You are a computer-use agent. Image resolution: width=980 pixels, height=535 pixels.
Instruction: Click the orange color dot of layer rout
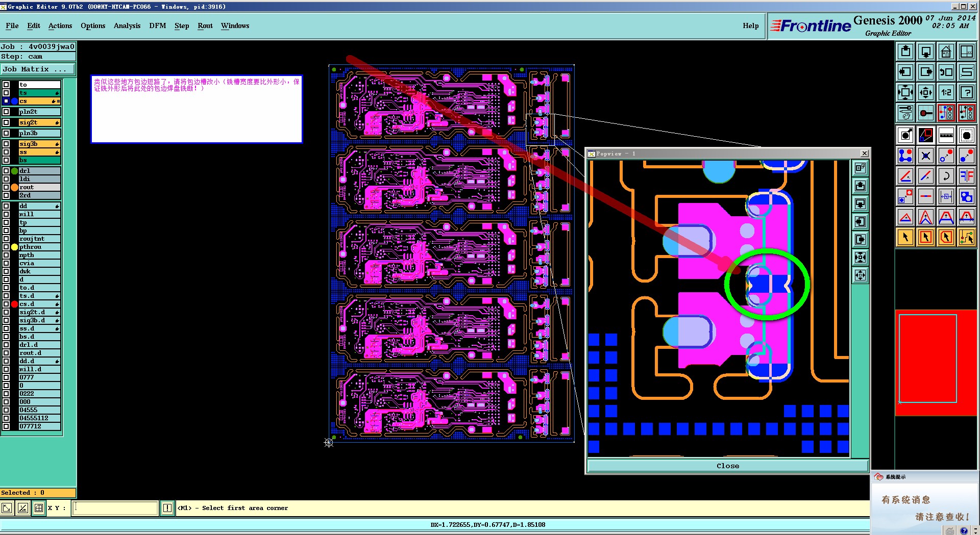pos(15,187)
